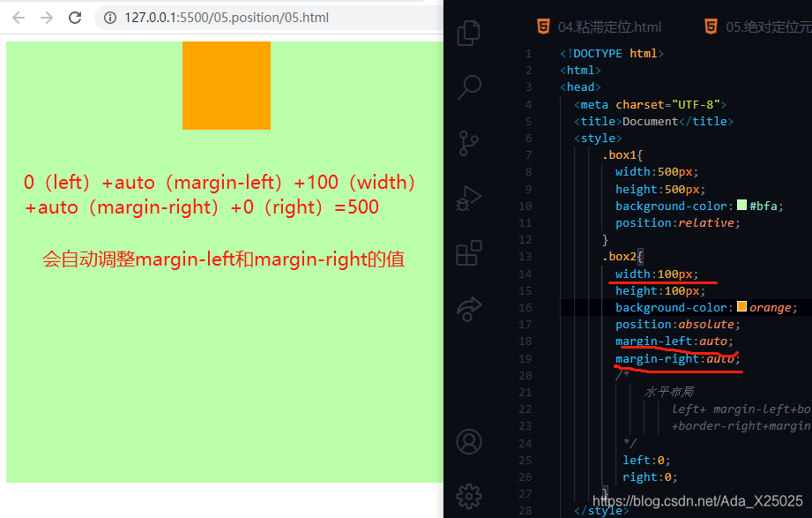Click the orange box in the browser page
Image resolution: width=812 pixels, height=518 pixels.
point(227,86)
